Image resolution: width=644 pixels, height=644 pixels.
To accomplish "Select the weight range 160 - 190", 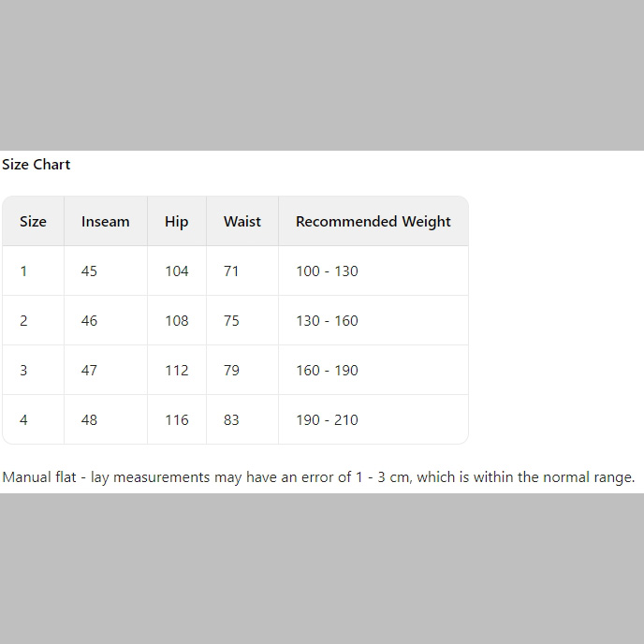I will pyautogui.click(x=327, y=371).
